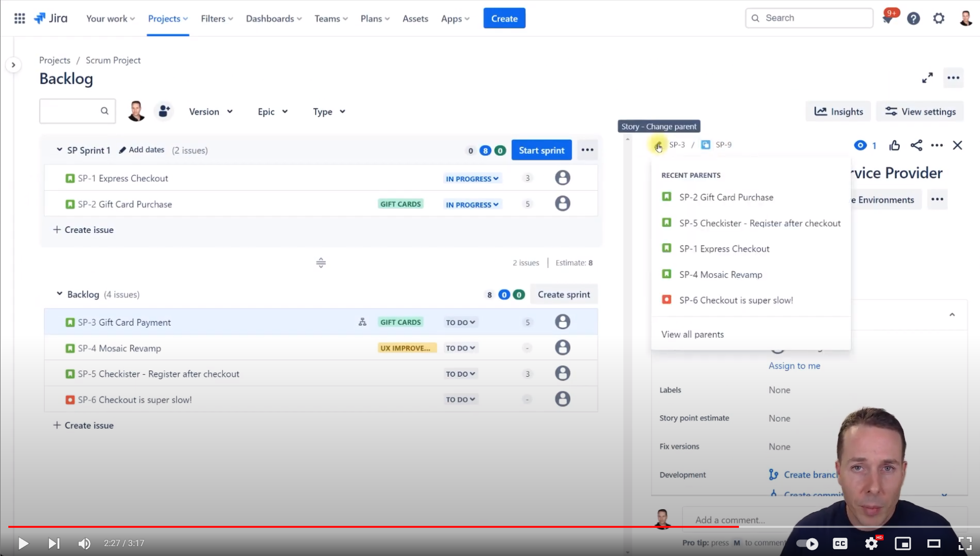Open the Help icon

[913, 18]
